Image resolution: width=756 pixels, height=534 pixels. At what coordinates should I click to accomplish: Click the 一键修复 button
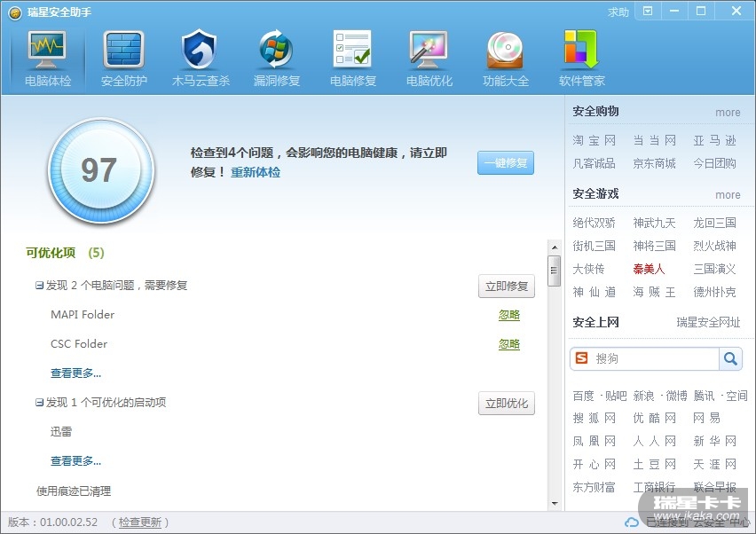click(505, 163)
